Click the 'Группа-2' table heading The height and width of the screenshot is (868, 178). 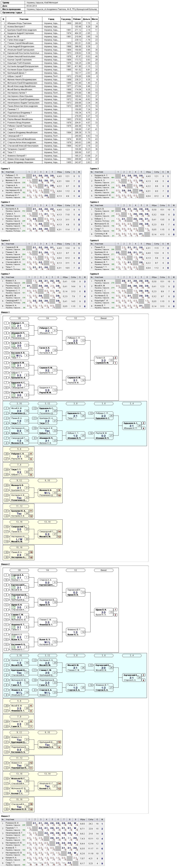click(x=94, y=169)
